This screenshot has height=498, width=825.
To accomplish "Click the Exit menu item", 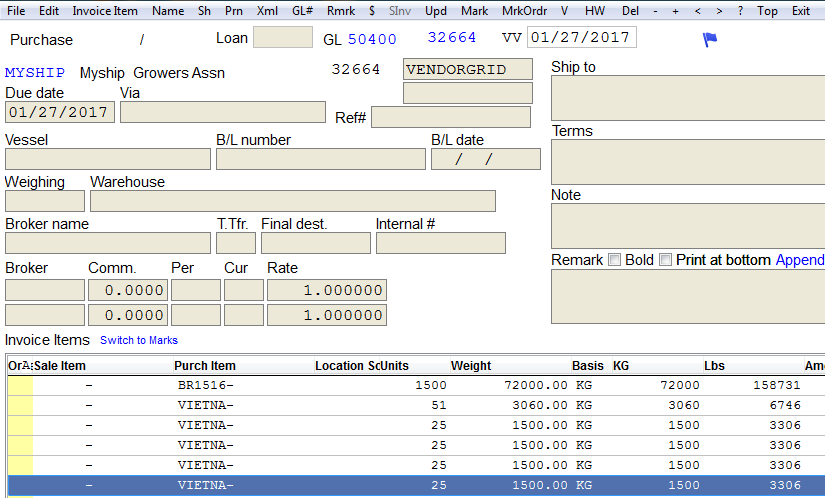I will pos(801,11).
